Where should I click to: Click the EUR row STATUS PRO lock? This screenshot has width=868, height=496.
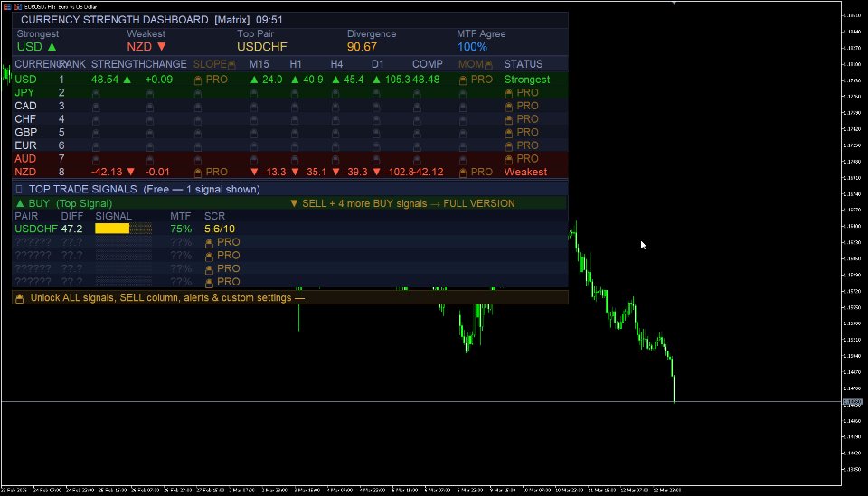509,146
